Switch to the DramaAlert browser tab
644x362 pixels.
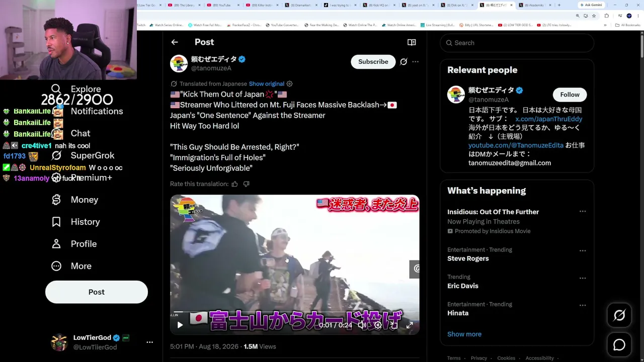[301, 5]
